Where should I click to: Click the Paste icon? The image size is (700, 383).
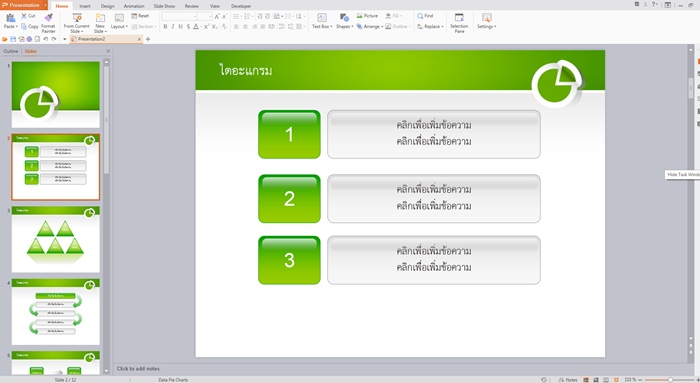click(x=10, y=18)
